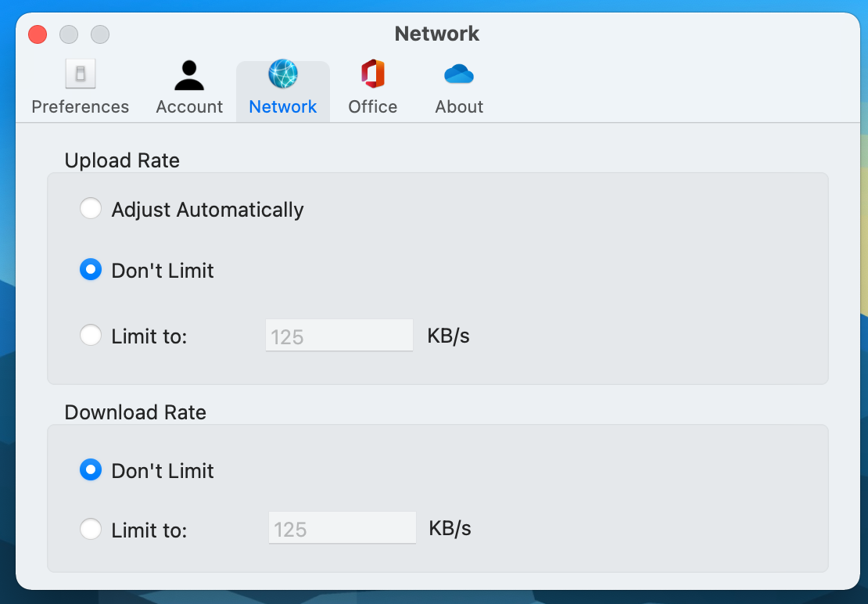This screenshot has width=868, height=604.
Task: Click the Preferences light switch icon
Action: pos(80,75)
